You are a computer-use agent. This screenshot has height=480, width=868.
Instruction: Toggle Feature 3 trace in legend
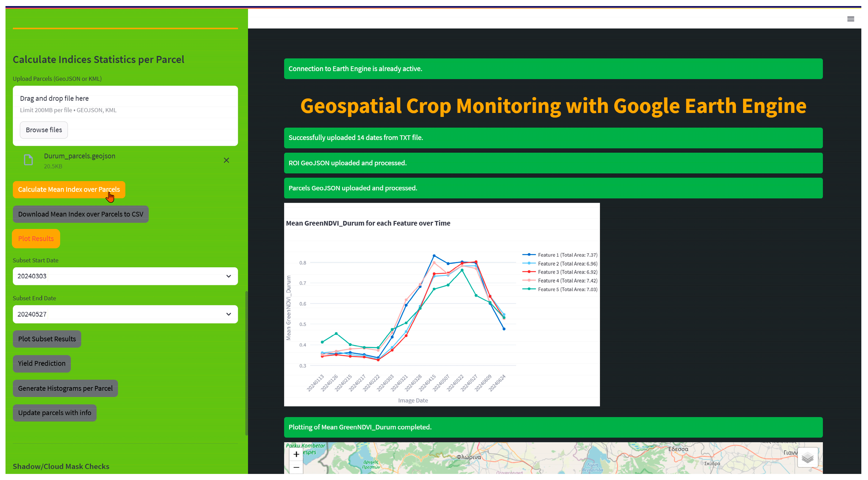560,272
